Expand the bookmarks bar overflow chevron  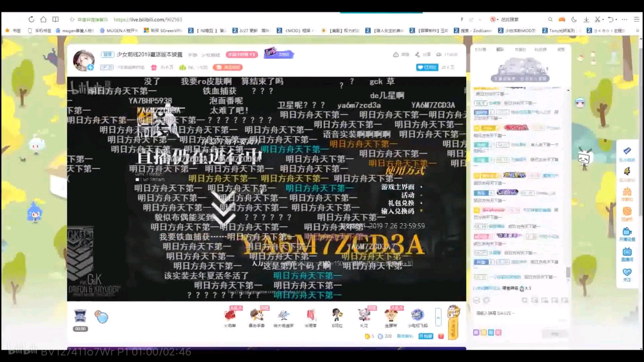tap(637, 31)
